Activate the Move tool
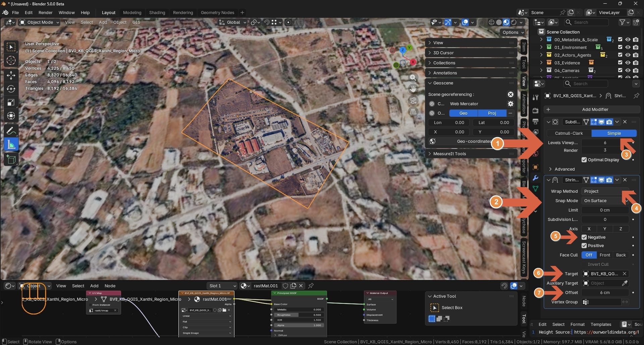 coord(11,75)
